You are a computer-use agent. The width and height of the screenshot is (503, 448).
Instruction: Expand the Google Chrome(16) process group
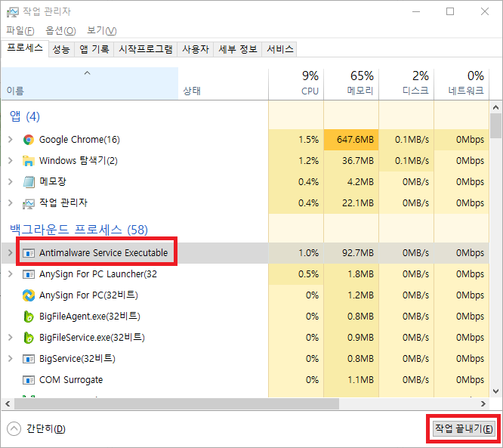11,140
